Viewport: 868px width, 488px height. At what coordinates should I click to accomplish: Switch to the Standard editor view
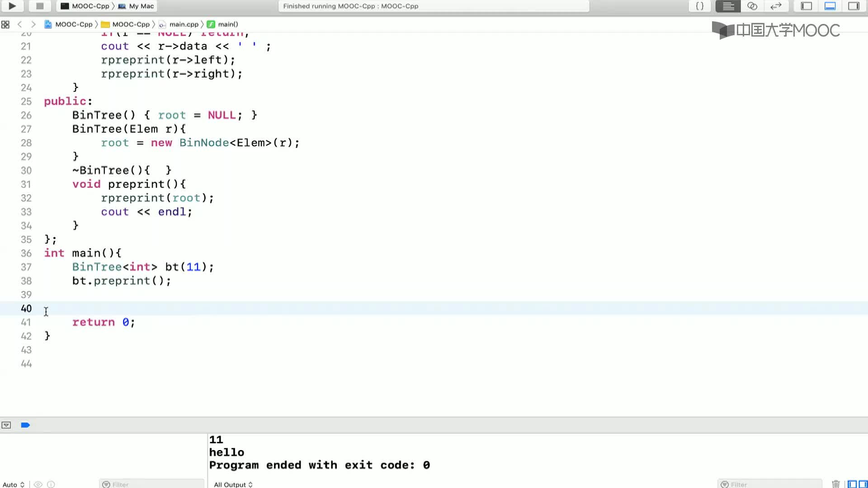pyautogui.click(x=728, y=6)
